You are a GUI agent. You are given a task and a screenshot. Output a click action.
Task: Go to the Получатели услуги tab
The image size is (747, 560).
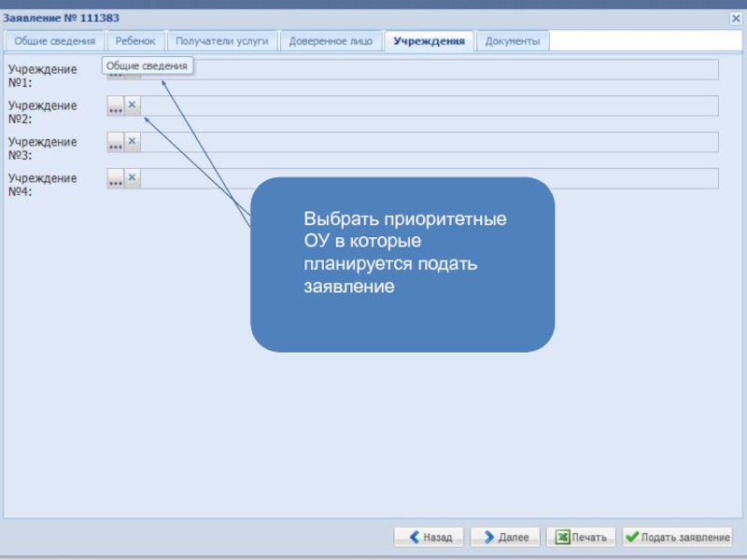pyautogui.click(x=222, y=41)
